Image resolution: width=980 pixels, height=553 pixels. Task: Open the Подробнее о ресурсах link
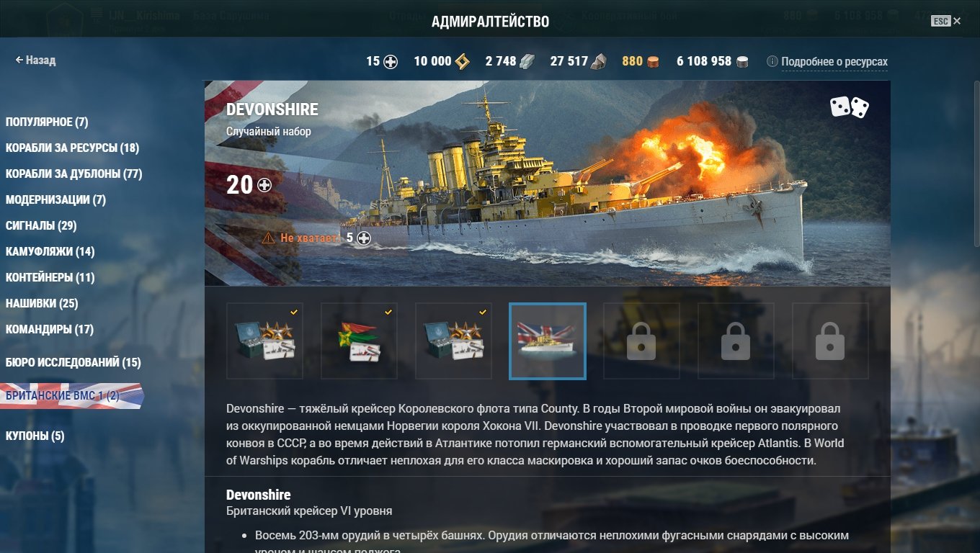pos(834,62)
